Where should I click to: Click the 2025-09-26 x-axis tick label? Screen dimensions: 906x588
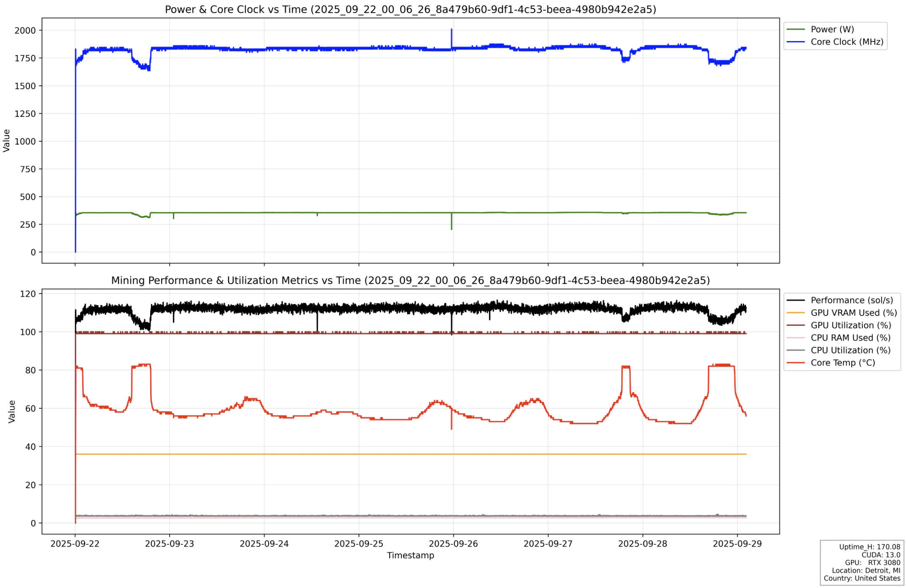(x=453, y=544)
